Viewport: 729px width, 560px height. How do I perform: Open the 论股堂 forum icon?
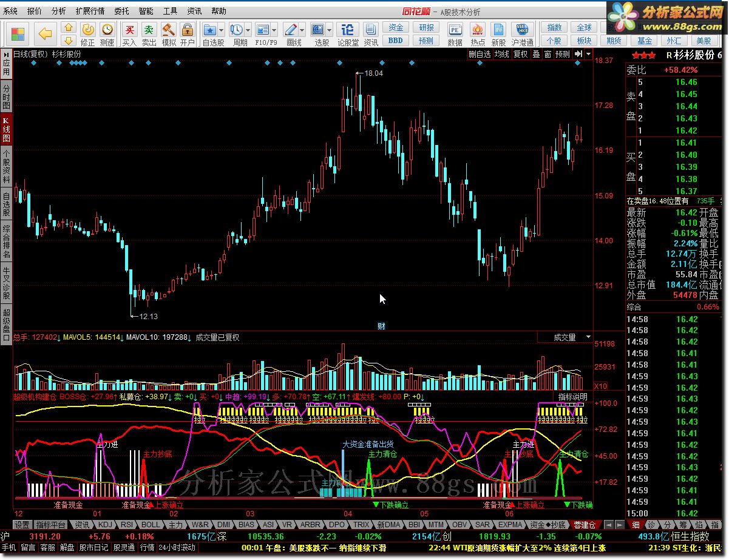tap(348, 34)
